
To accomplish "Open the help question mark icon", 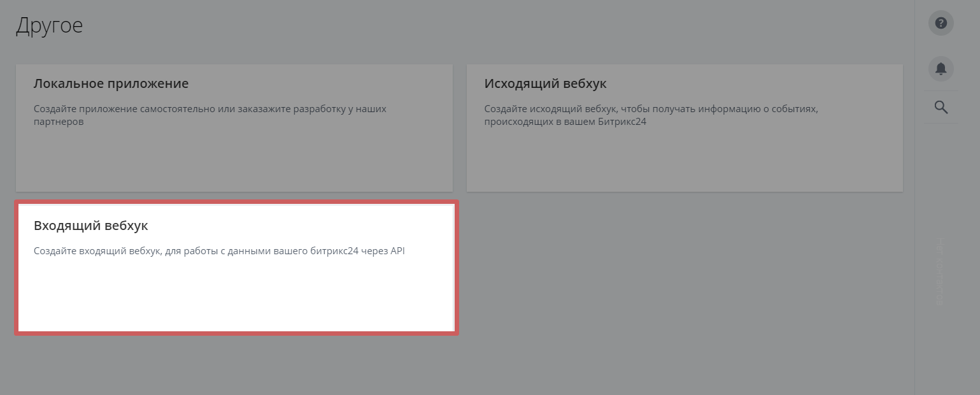I will pos(941,24).
